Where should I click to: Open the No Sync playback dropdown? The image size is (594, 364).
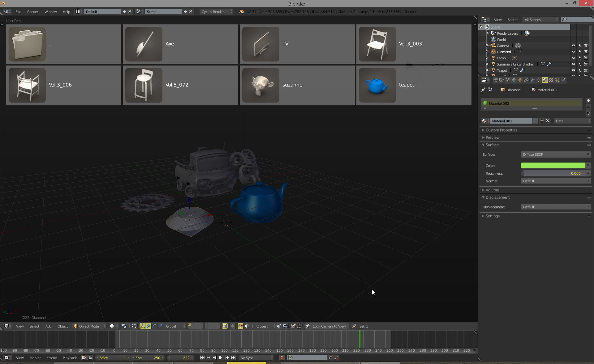coord(256,358)
